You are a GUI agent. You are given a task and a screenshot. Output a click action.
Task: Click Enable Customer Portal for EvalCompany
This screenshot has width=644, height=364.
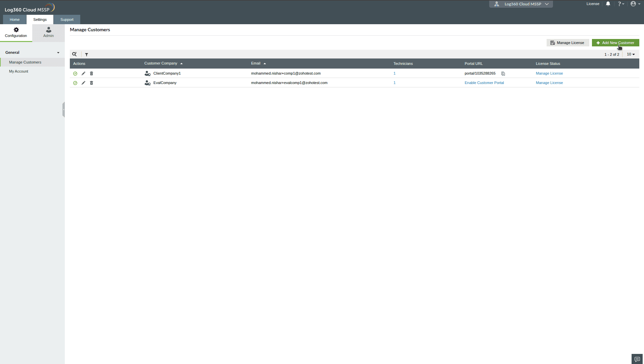point(484,83)
